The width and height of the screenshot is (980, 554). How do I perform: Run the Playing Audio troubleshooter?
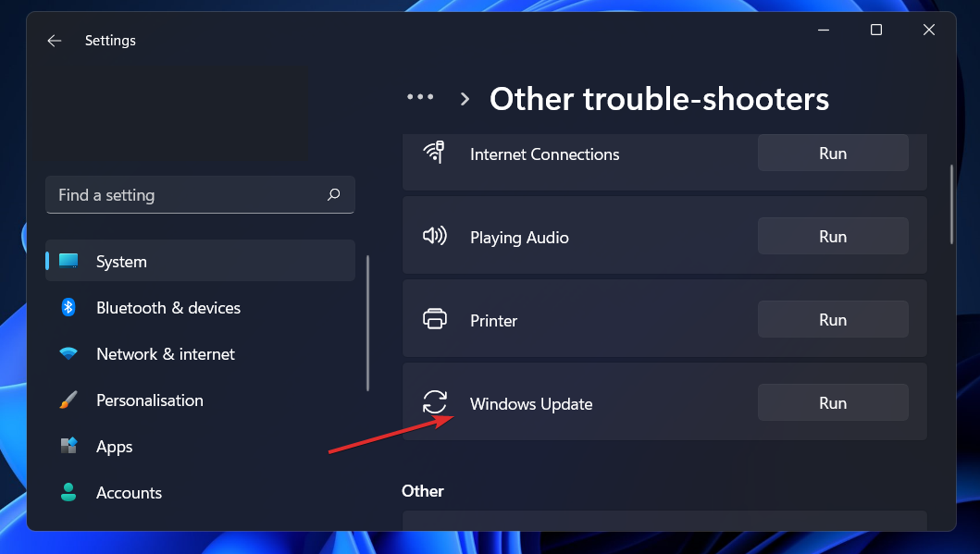[x=832, y=236]
